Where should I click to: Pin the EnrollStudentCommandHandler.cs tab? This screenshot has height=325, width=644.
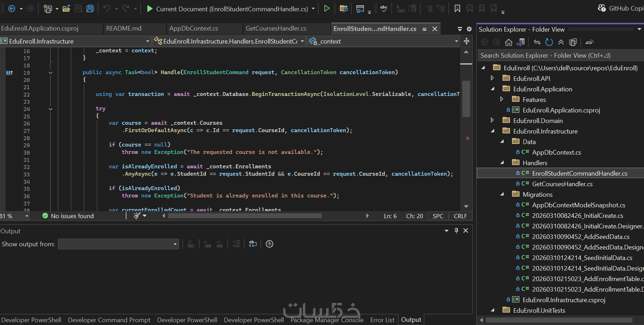tap(424, 29)
